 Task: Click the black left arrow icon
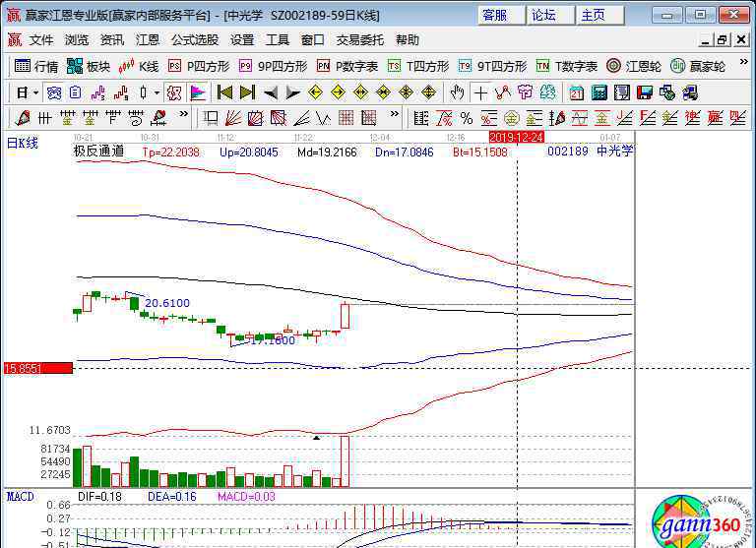(x=270, y=92)
